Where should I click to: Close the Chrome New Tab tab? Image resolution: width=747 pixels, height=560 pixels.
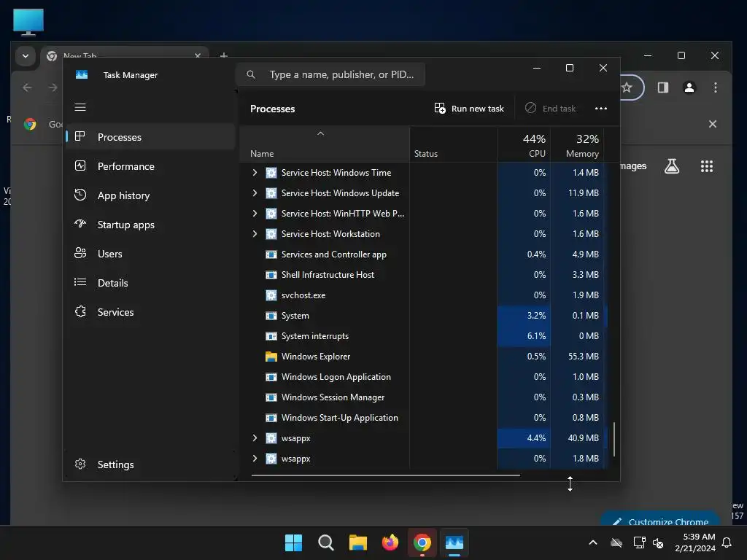(198, 55)
